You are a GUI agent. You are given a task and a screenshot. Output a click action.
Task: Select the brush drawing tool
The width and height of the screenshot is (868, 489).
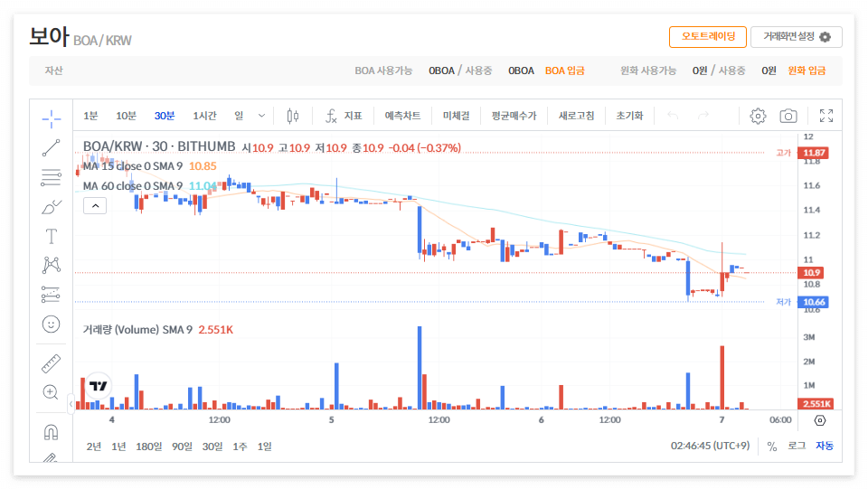click(x=51, y=207)
